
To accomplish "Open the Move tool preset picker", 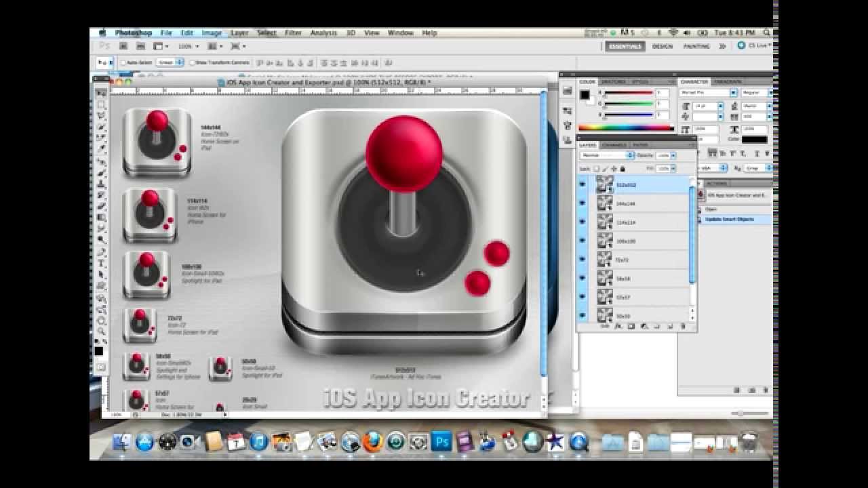I will coord(104,62).
